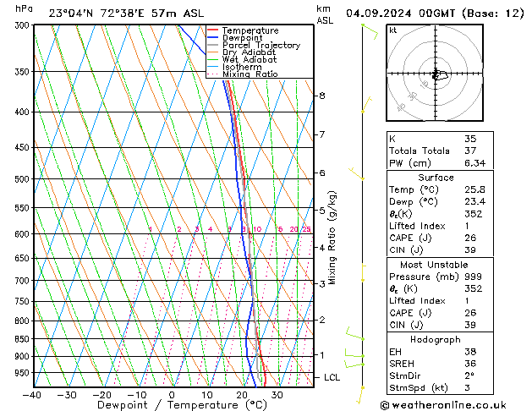Image resolution: width=532 pixels, height=411 pixels.
Task: Click the "30" temperature axis label
Action: 277,395
